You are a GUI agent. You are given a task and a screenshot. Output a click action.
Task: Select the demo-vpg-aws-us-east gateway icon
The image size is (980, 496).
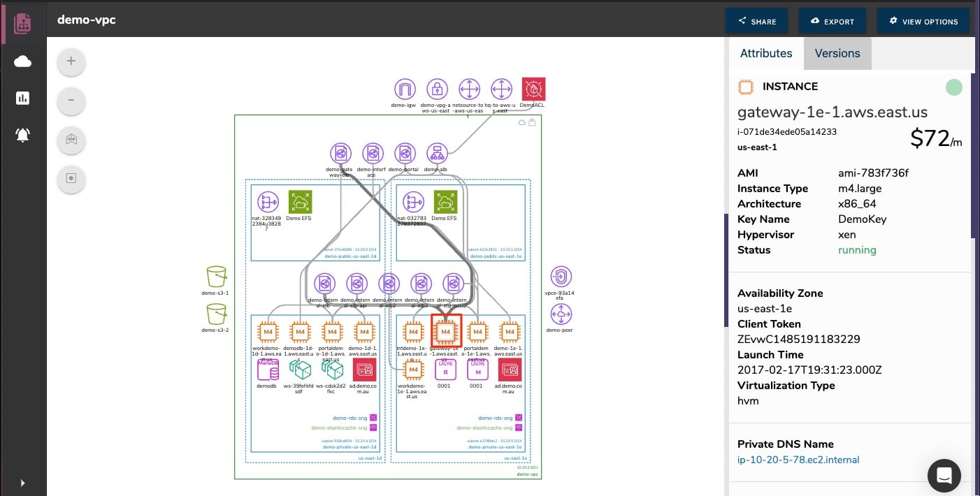(437, 89)
